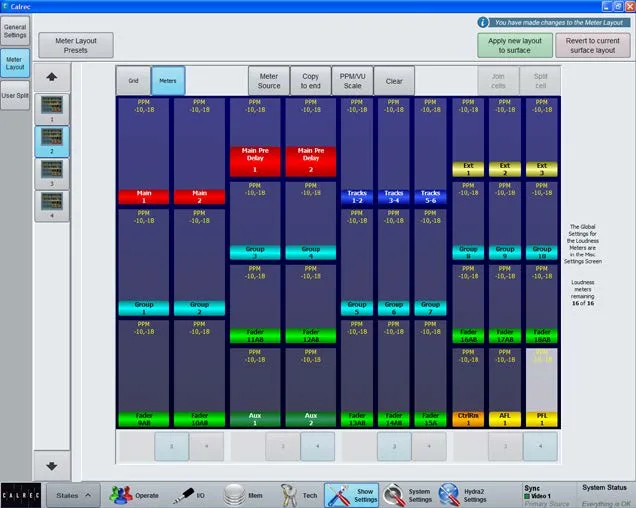Select the Group 3 meter cell
Viewport: 636px width, 508px height.
click(255, 221)
